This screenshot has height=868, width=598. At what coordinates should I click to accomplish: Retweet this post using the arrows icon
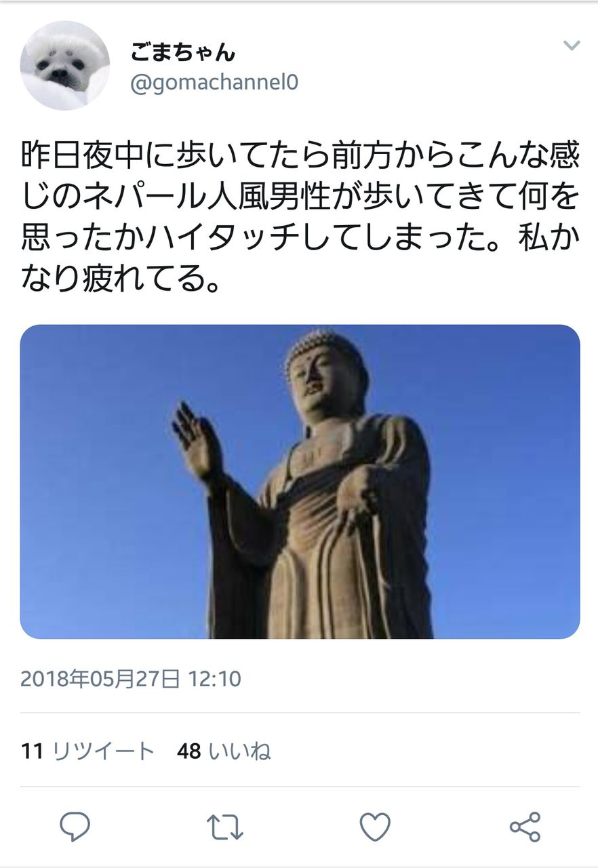click(224, 827)
